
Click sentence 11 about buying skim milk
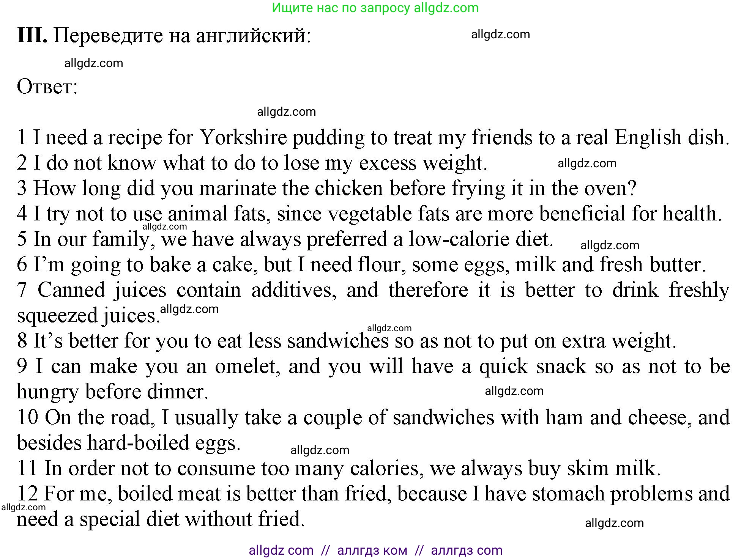(x=339, y=469)
